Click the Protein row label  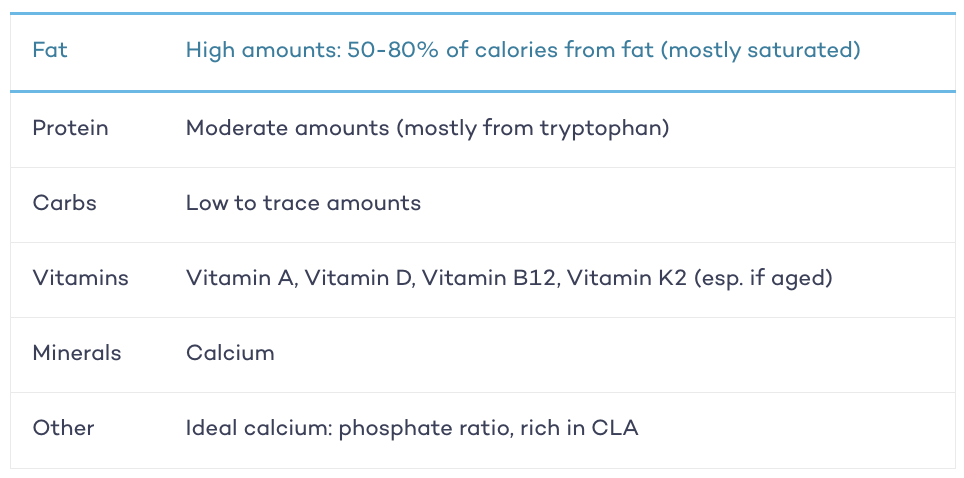tap(70, 128)
